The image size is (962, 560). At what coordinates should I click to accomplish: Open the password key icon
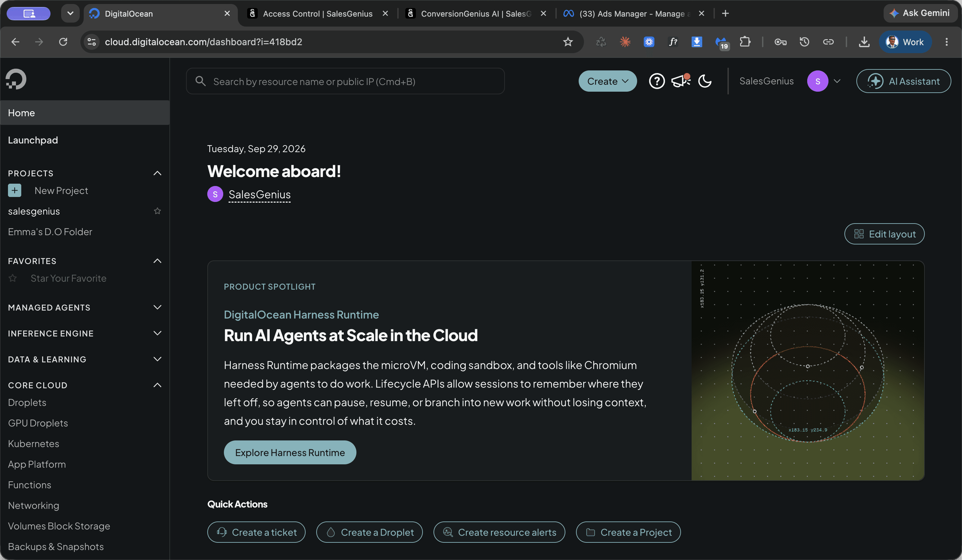780,42
